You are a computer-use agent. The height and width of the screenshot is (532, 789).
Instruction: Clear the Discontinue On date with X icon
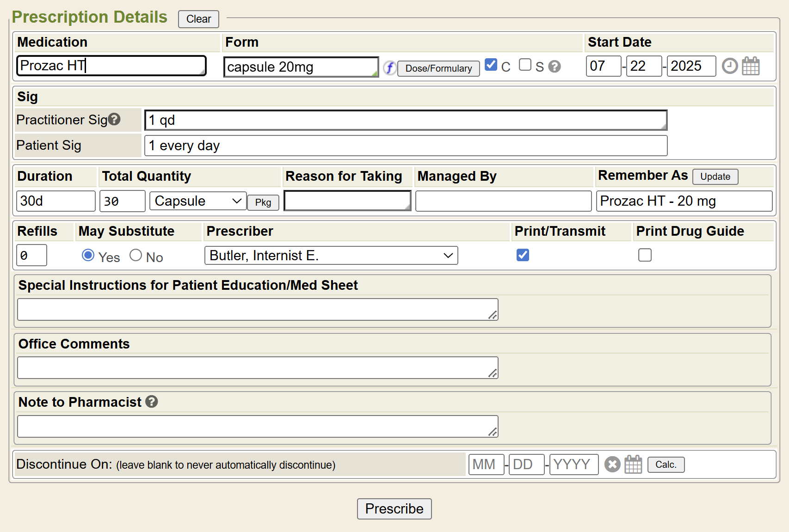click(x=612, y=464)
